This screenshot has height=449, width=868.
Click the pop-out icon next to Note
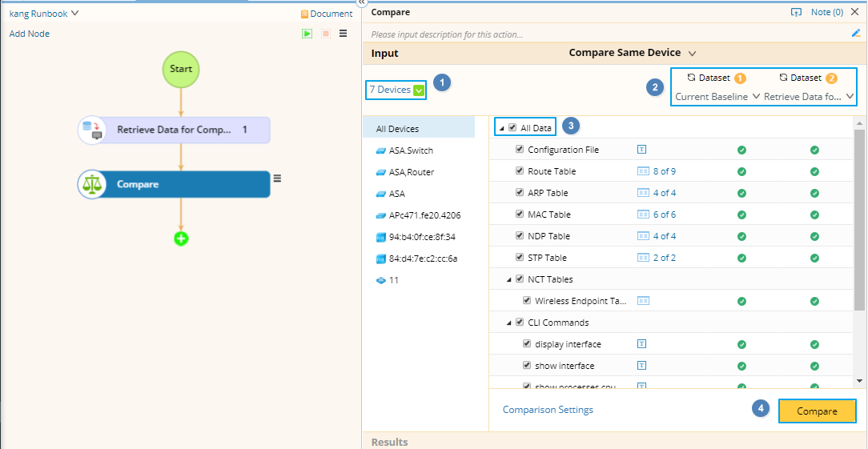796,13
